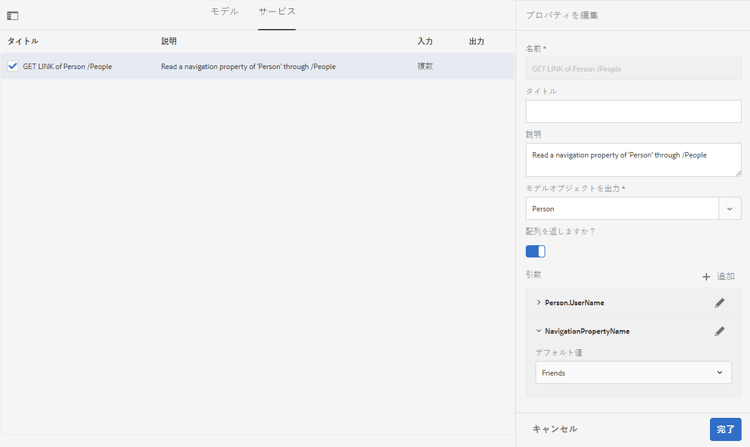Viewport: 750px width, 447px height.
Task: Toggle the return array switch
Action: (535, 251)
